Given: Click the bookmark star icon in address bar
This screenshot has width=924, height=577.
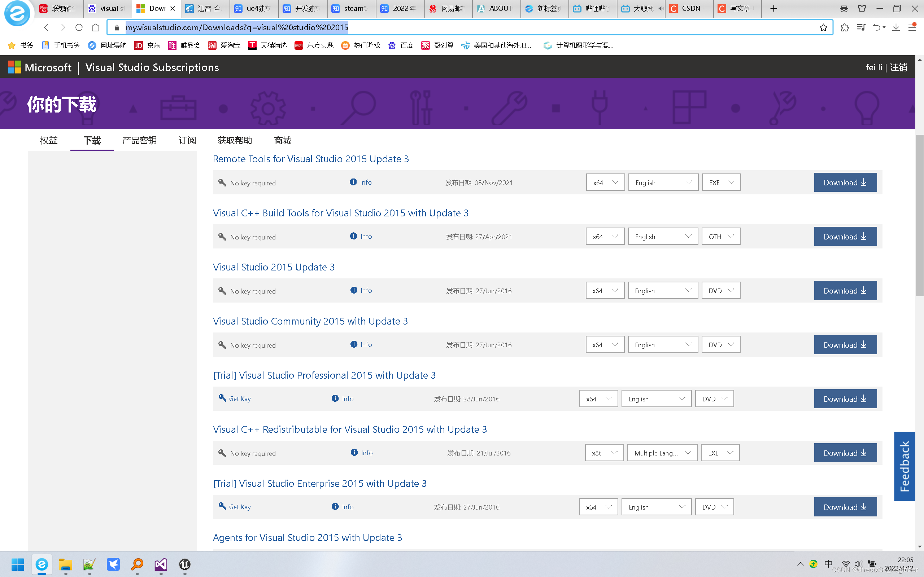Looking at the screenshot, I should (823, 27).
